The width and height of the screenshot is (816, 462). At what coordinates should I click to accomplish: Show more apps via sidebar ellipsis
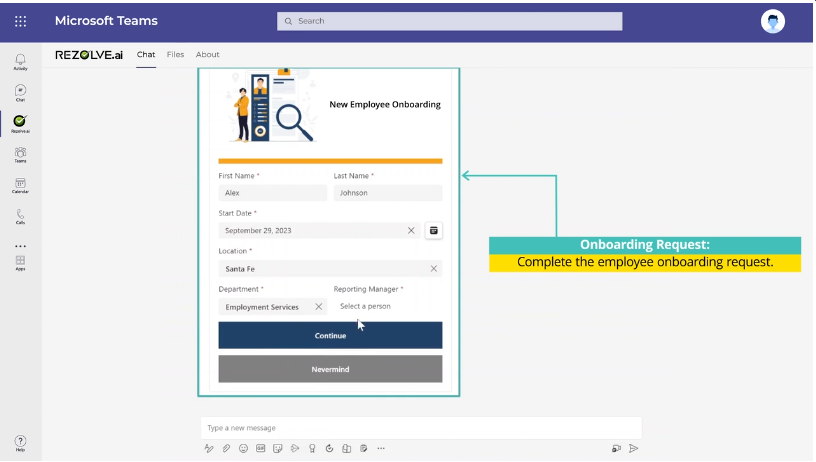pos(20,246)
